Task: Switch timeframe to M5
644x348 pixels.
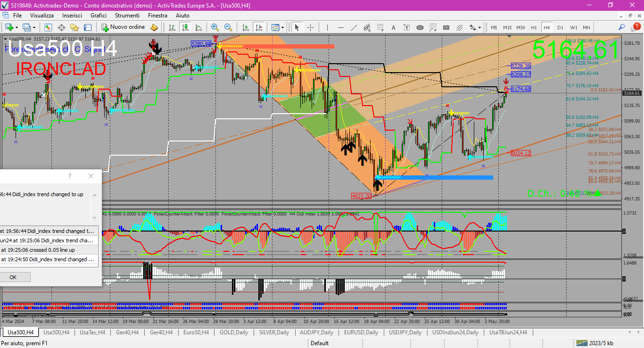Action: 494,27
